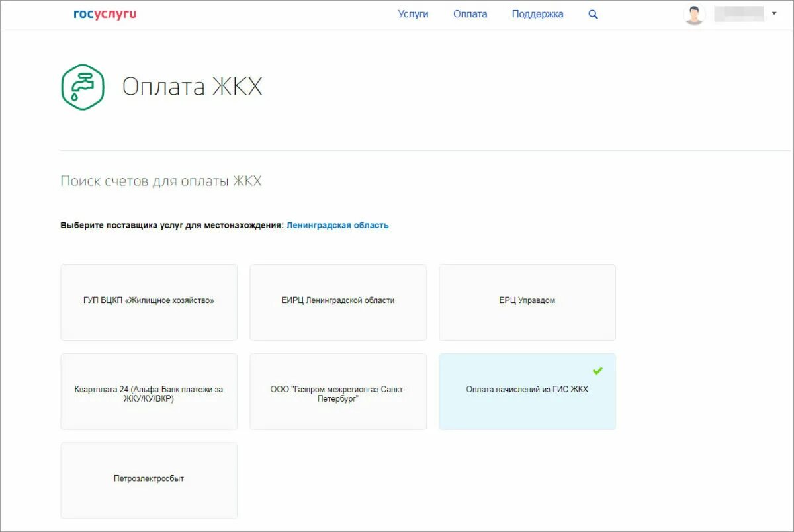794x532 pixels.
Task: Select provider ЕРЦ Управдом
Action: [x=527, y=302]
